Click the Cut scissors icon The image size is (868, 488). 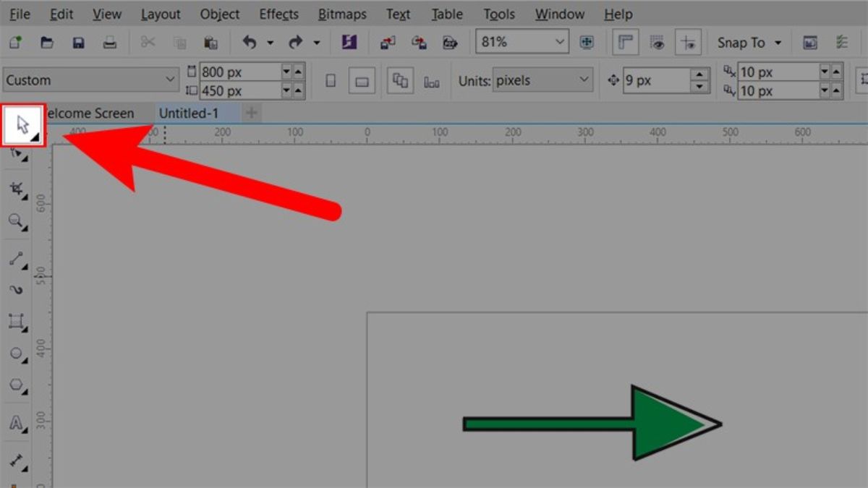148,43
